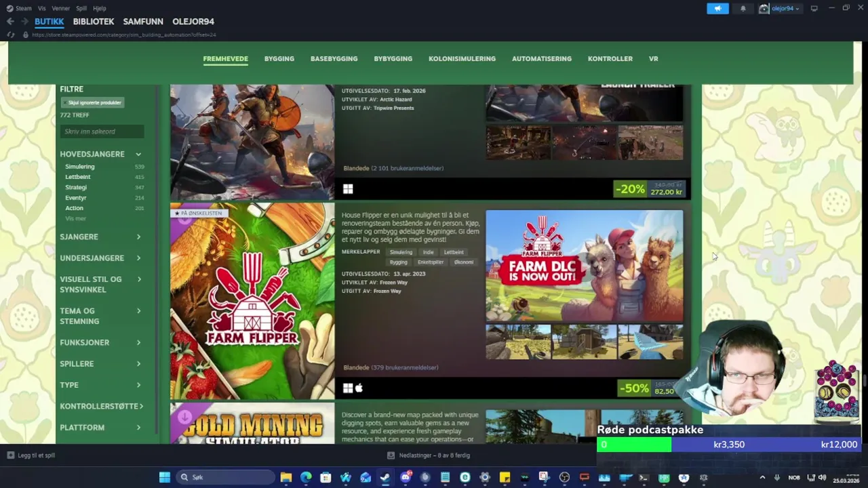Reload the store page icon

pyautogui.click(x=11, y=35)
